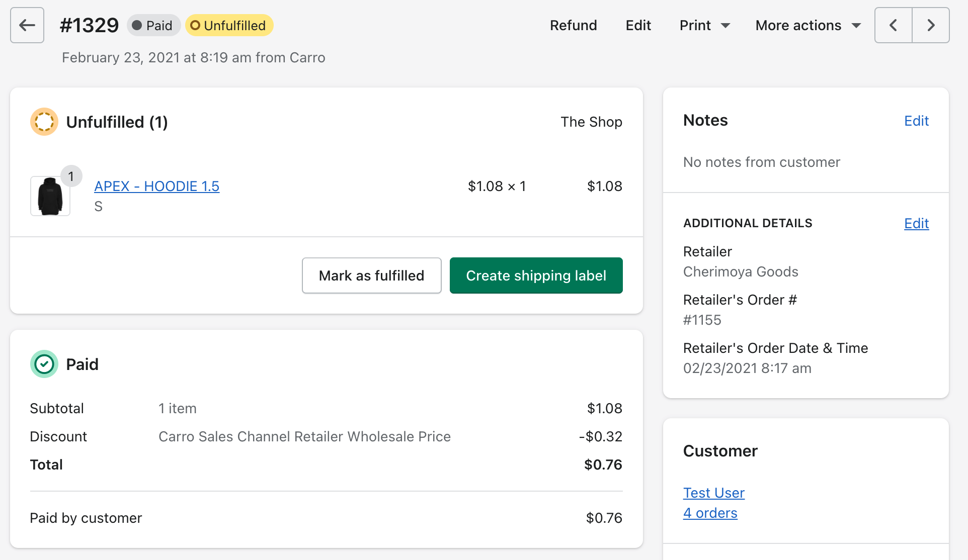The height and width of the screenshot is (560, 968).
Task: Click the Unfulfilled yellow badge
Action: click(229, 25)
